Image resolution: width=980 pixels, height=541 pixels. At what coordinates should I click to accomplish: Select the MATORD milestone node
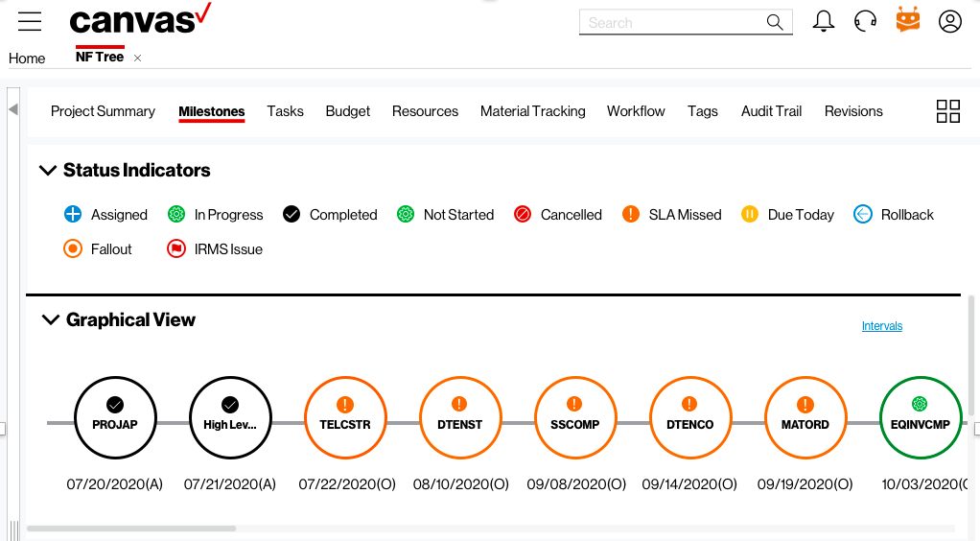[805, 417]
